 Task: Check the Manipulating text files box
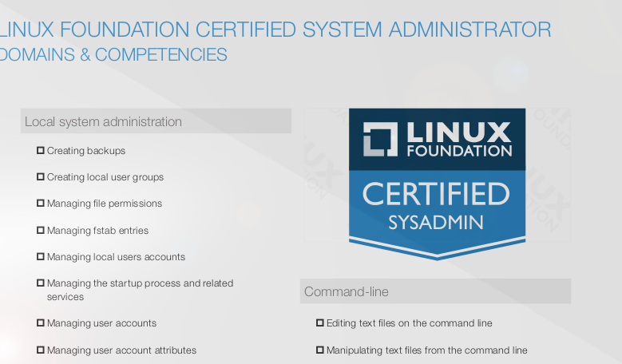click(319, 350)
